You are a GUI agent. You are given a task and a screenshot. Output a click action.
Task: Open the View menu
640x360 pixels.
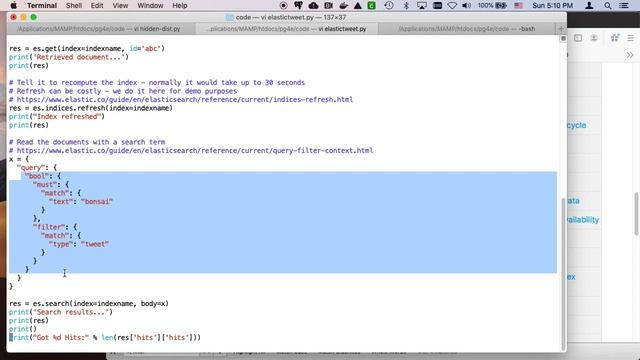pos(120,5)
